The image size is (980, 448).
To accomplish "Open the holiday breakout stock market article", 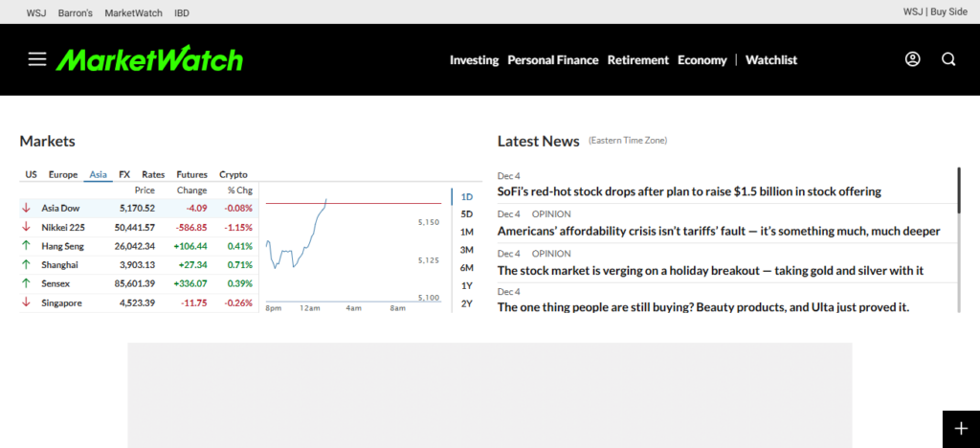I will (711, 271).
